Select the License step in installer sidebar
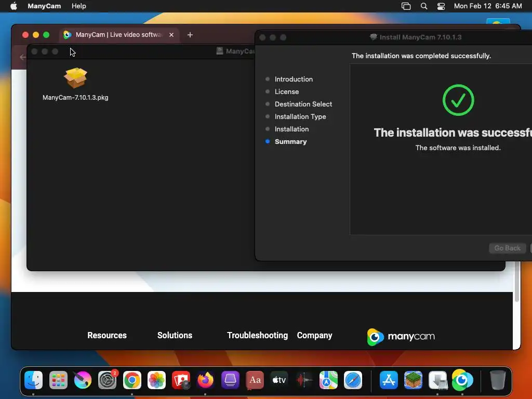 (286, 91)
